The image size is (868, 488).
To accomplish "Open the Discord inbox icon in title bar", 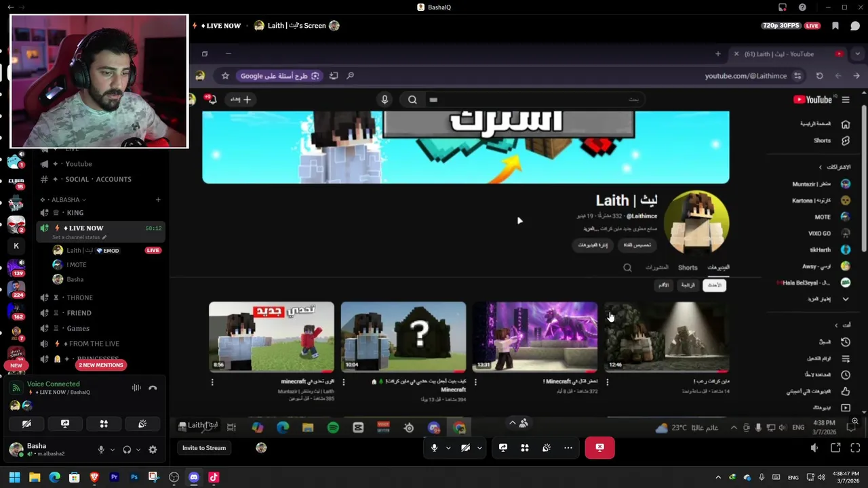I will tap(783, 7).
